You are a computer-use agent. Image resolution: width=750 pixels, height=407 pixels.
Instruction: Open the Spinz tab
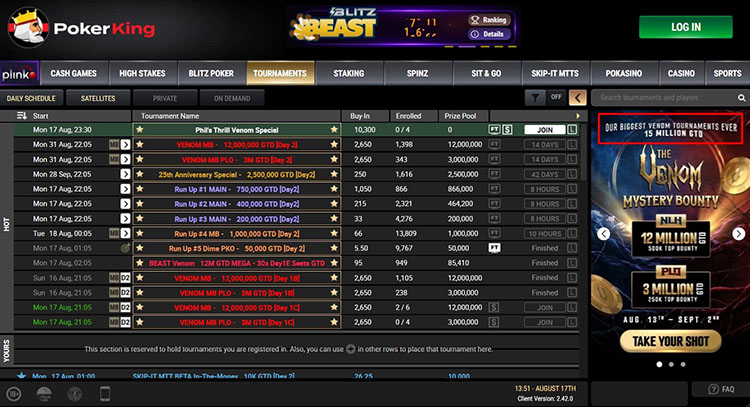pos(417,73)
